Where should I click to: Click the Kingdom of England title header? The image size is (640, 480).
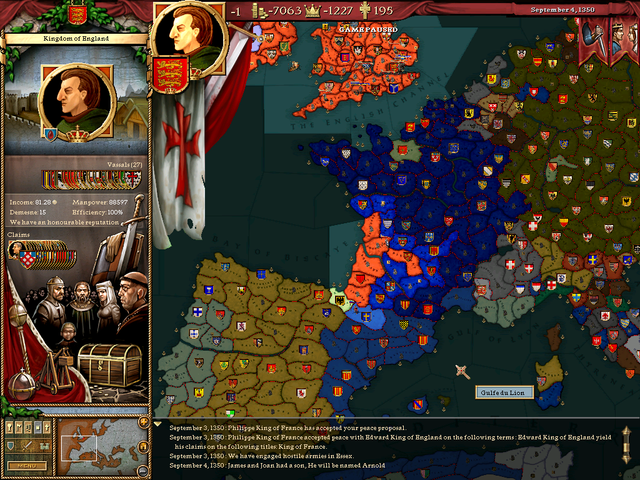(76, 39)
